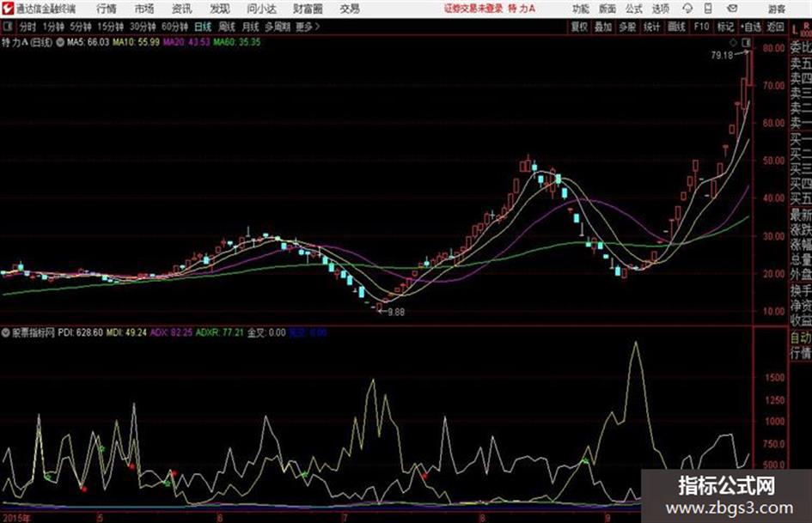This screenshot has width=812, height=523.
Task: Open the 版面 menu
Action: coord(607,9)
